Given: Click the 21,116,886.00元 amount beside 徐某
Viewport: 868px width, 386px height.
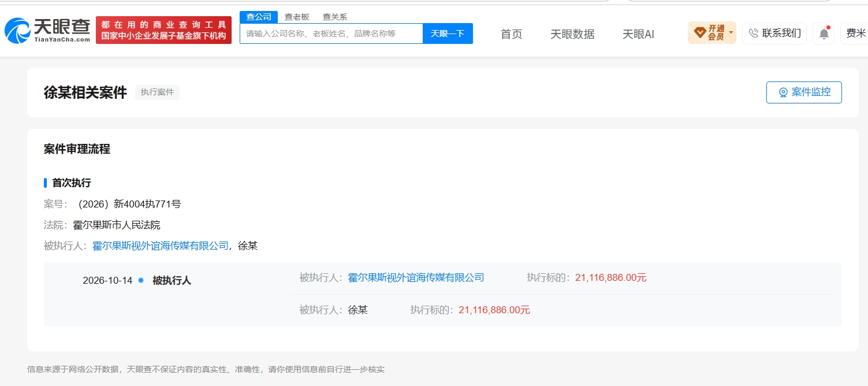Looking at the screenshot, I should [494, 310].
